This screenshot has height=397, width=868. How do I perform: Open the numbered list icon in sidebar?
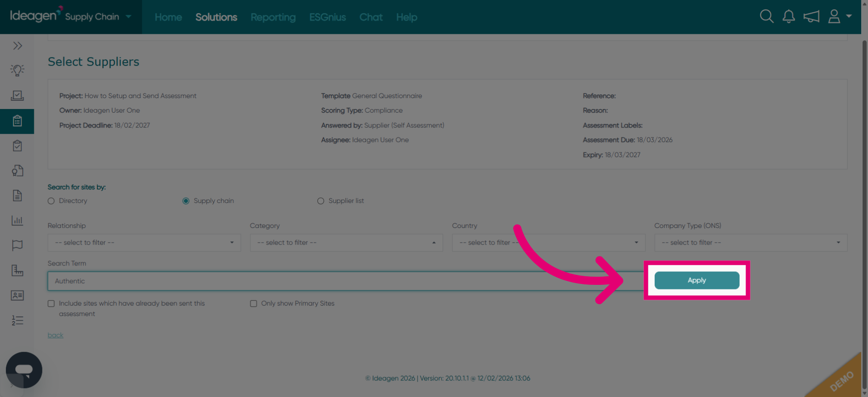17,320
